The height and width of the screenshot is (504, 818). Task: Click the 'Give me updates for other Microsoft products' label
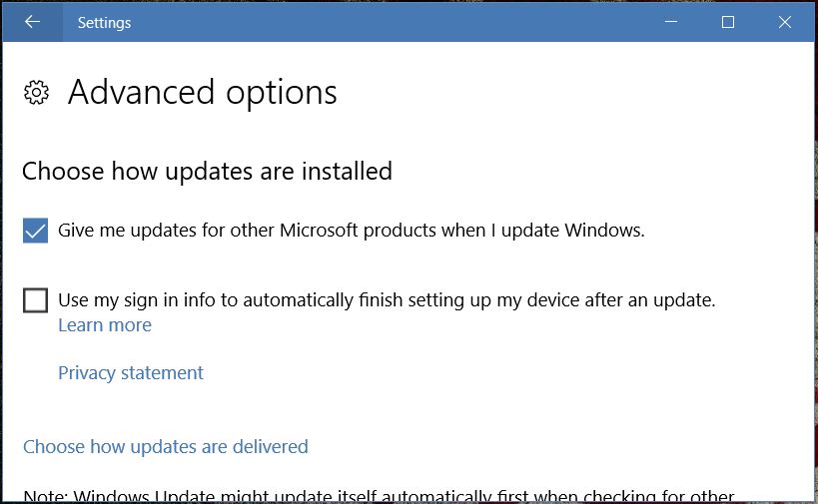pyautogui.click(x=352, y=231)
